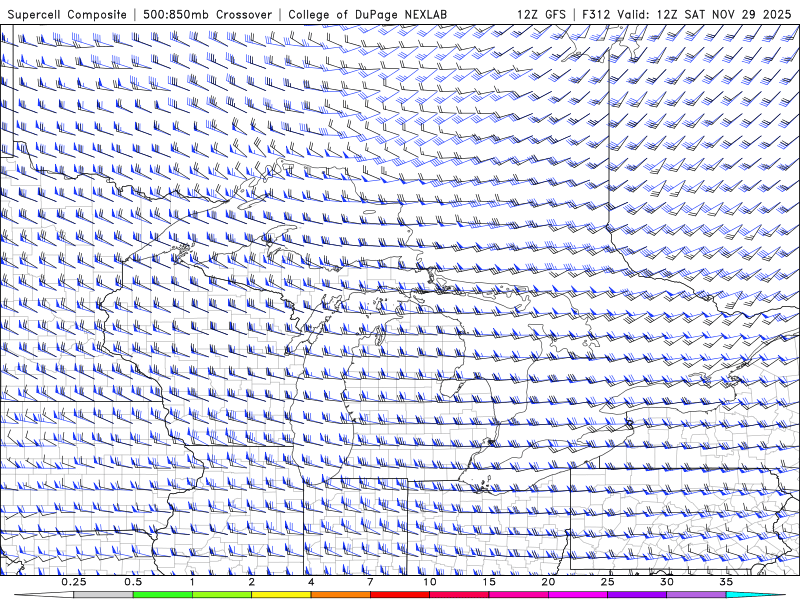Viewport: 800px width, 600px height.
Task: Click the colorbar label reading 15
Action: click(489, 582)
